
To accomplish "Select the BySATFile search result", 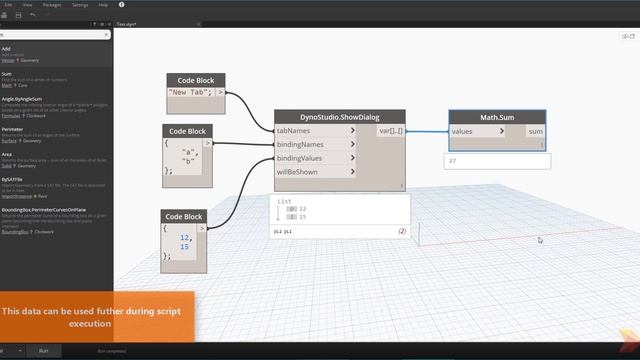I will click(56, 188).
